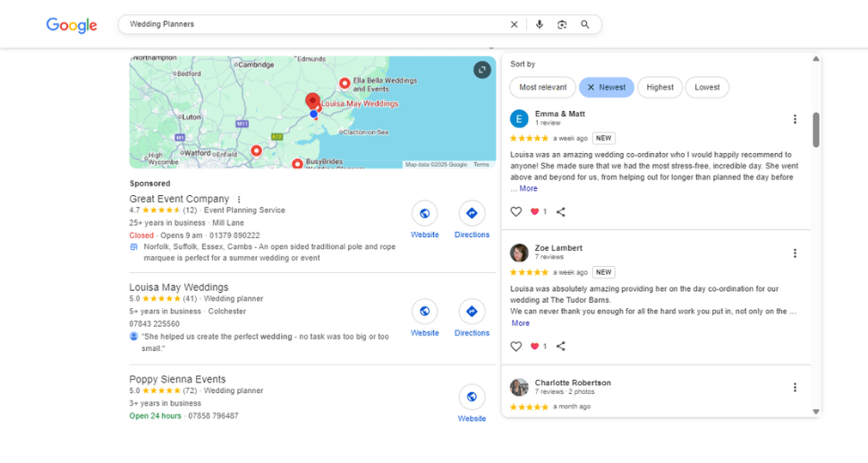Screen dimensions: 868x463
Task: Open more options for Emma & Matt's review
Action: pyautogui.click(x=795, y=119)
